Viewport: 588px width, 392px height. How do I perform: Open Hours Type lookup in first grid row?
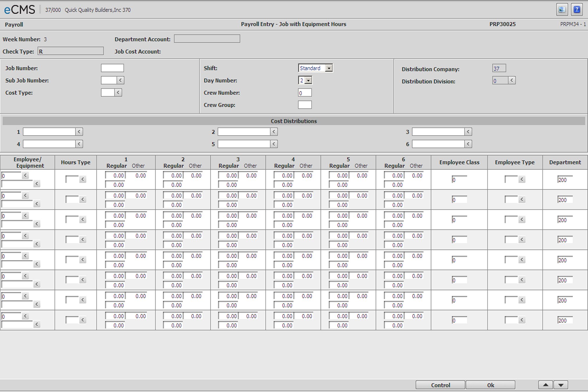tap(83, 179)
